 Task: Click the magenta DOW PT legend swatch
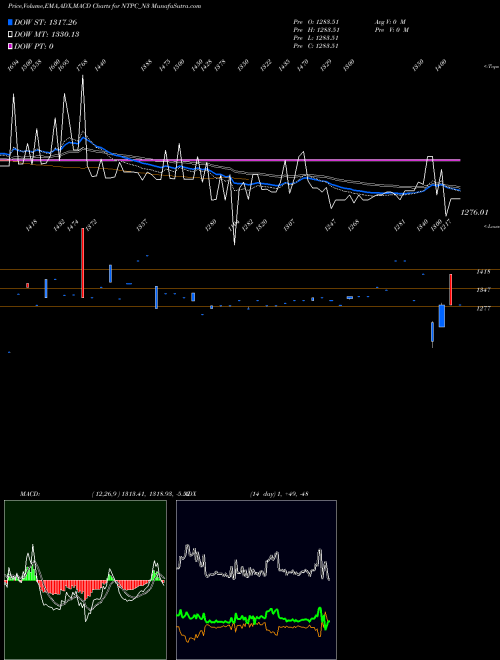10,46
